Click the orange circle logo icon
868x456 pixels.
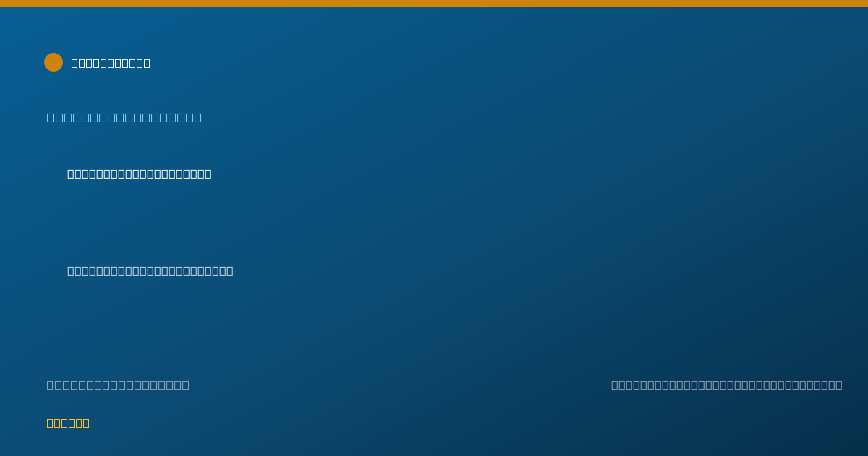54,62
